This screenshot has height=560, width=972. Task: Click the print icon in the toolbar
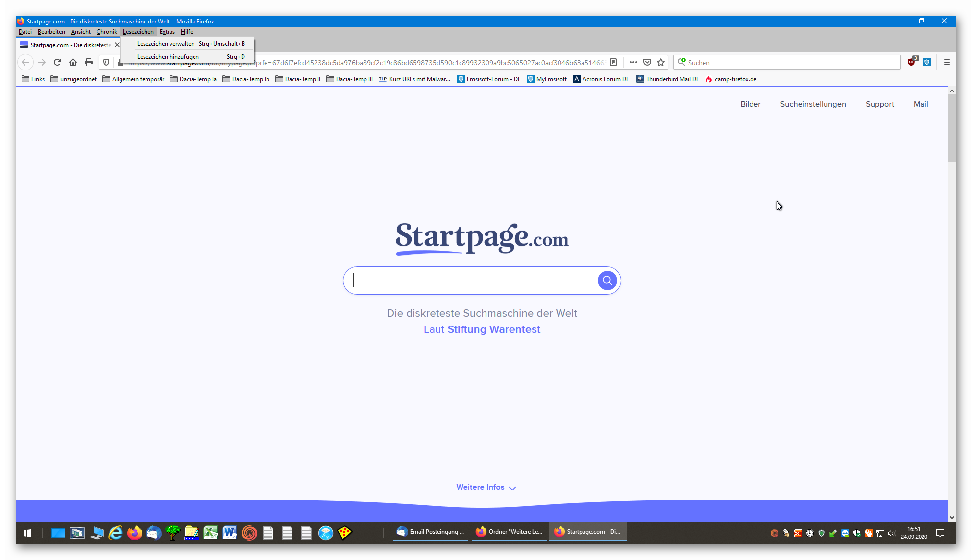coord(89,62)
